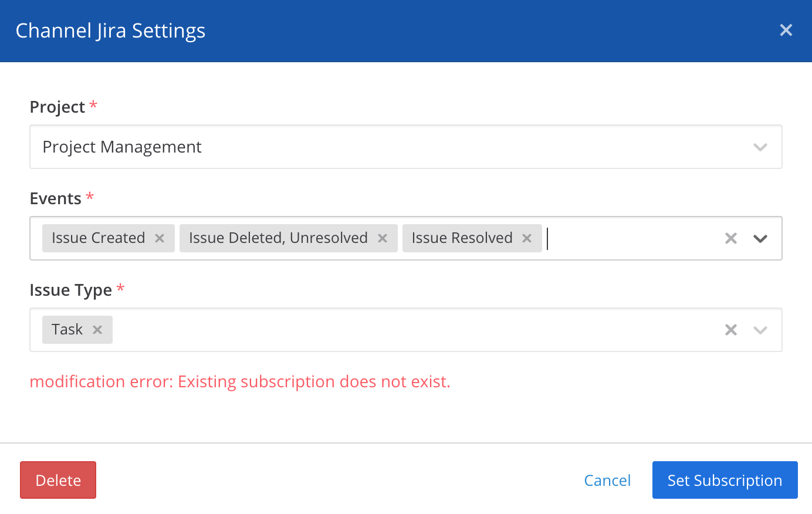Click inside the Issue Type field
This screenshot has width=812, height=514.
(411, 329)
